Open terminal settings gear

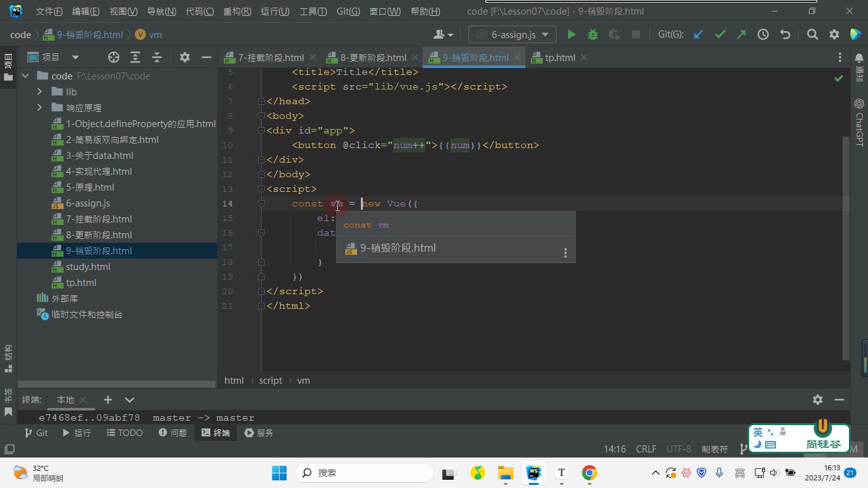818,400
